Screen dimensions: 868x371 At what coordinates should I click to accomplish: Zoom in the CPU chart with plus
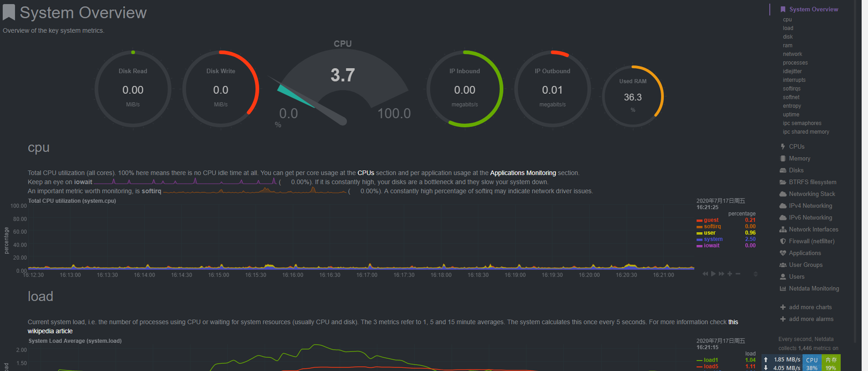[730, 274]
